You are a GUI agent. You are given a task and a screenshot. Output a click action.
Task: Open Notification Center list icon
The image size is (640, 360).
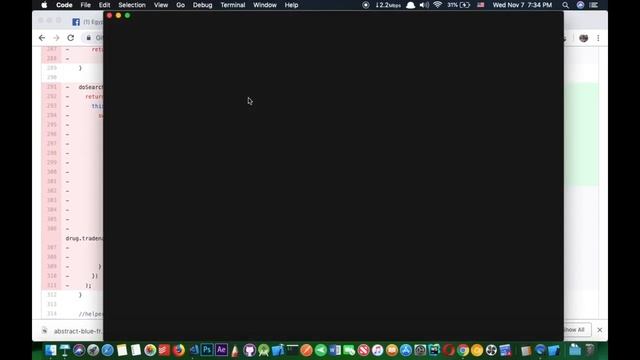[x=594, y=5]
